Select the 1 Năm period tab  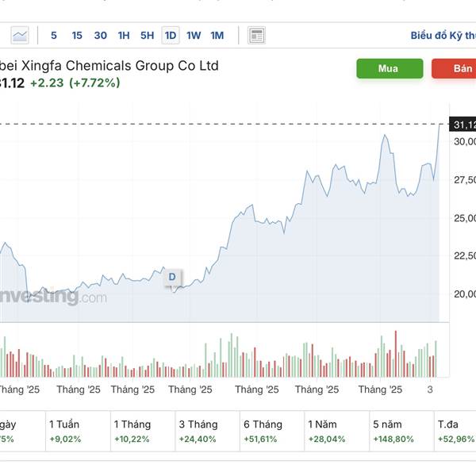coord(326,431)
